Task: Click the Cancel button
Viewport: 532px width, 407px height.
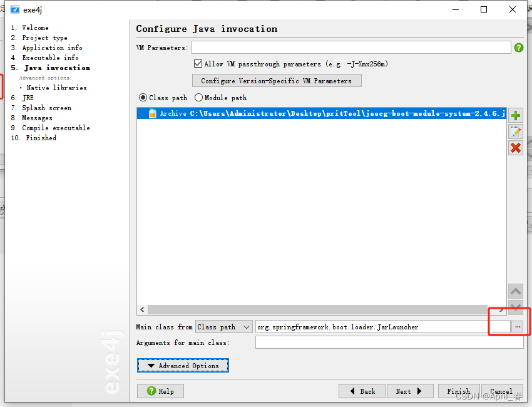Action: tap(501, 391)
